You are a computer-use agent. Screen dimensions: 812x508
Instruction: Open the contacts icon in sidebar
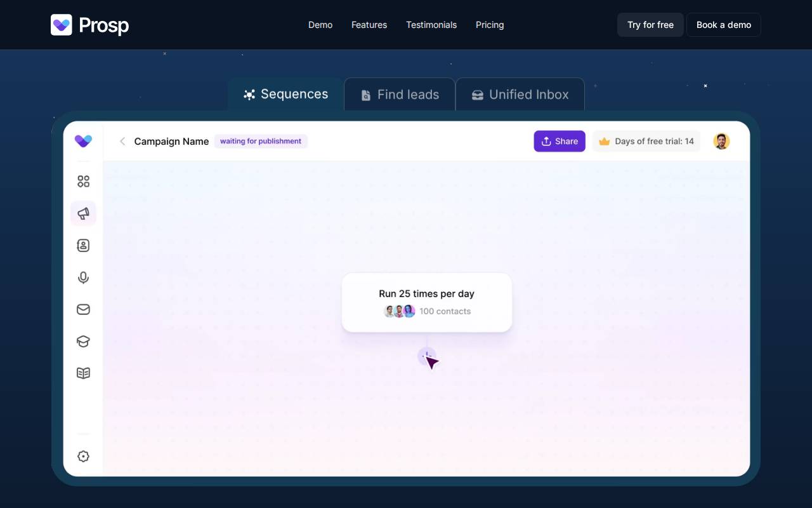pos(83,245)
